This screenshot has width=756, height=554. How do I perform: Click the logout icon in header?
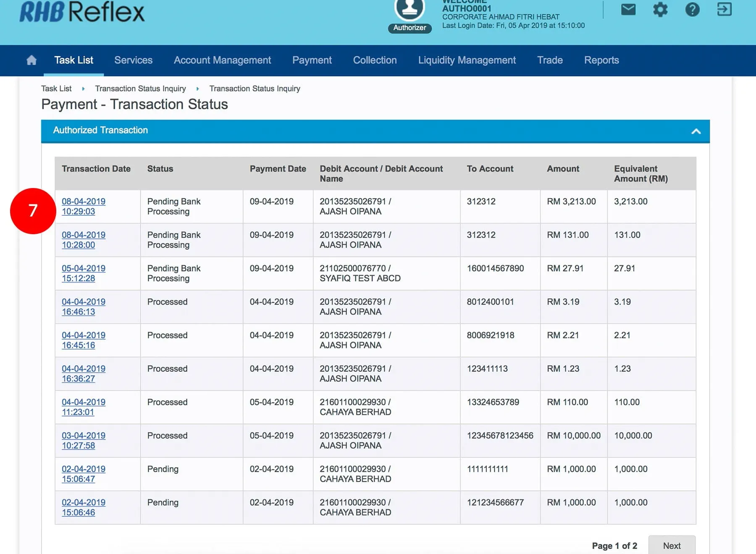pos(724,9)
